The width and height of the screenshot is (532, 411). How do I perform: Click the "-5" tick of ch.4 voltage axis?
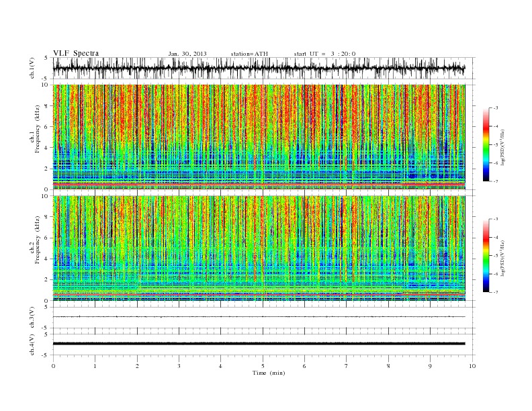click(x=46, y=355)
